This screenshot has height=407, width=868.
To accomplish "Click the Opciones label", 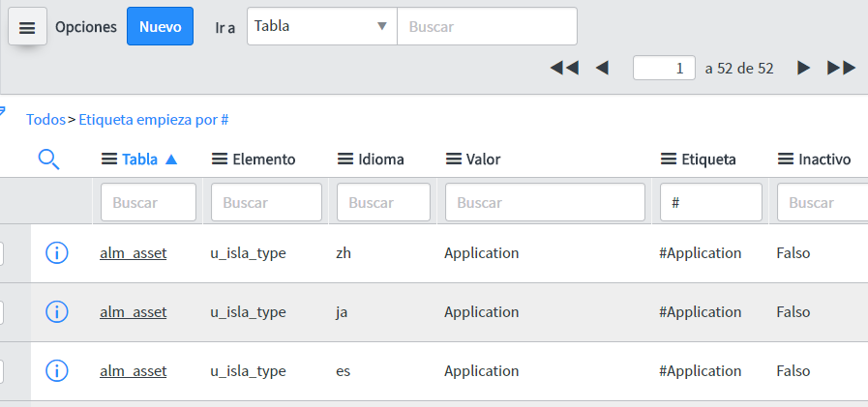I will [x=86, y=26].
